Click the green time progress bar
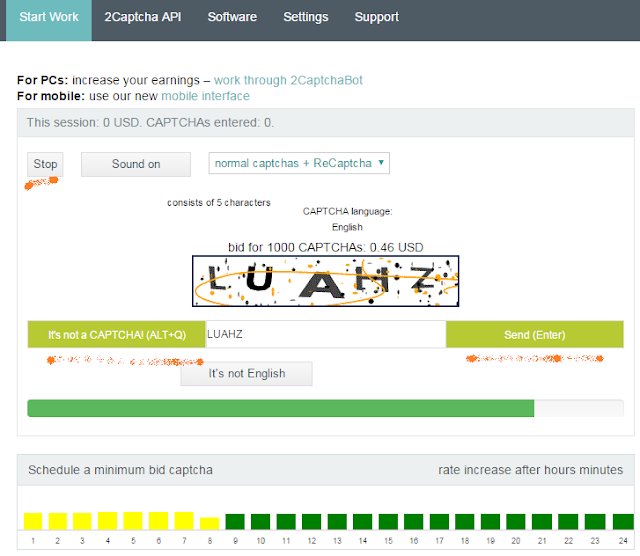 pos(280,408)
